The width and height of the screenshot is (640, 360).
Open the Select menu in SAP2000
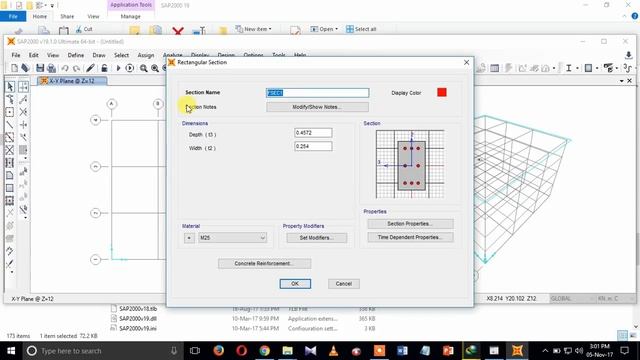click(x=121, y=55)
